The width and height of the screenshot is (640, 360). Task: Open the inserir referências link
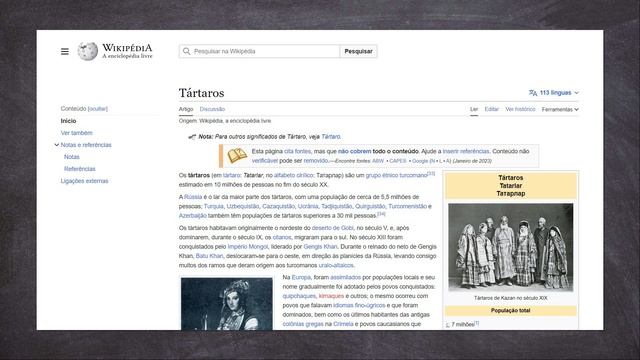tap(466, 151)
